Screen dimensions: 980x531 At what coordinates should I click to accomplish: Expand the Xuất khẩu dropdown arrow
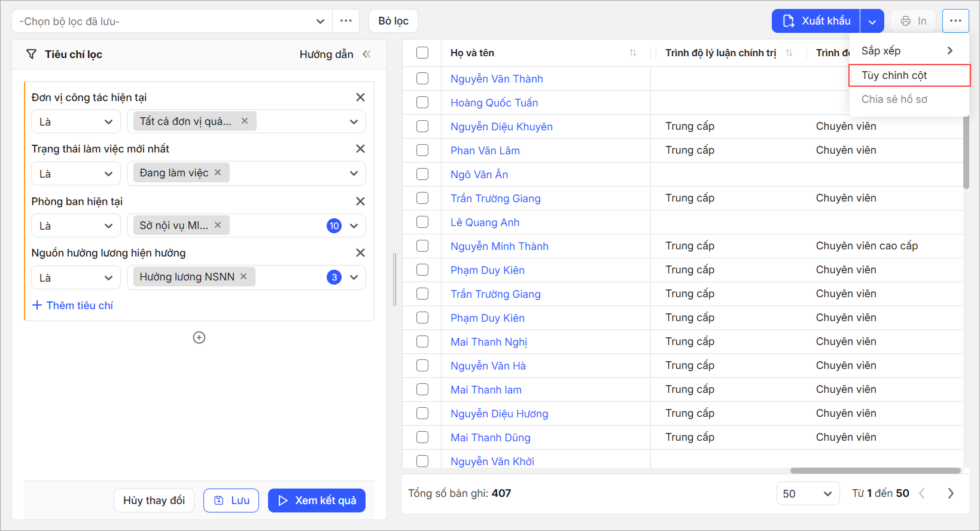pos(872,22)
